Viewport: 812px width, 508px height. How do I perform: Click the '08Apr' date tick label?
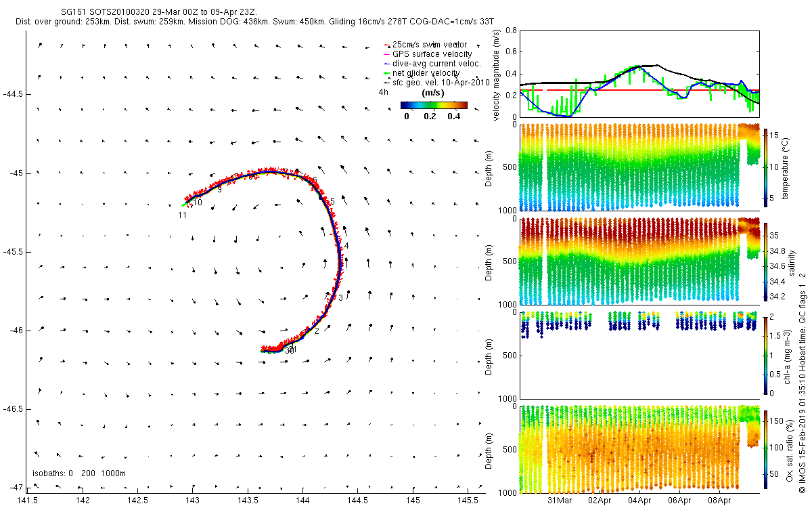point(719,501)
